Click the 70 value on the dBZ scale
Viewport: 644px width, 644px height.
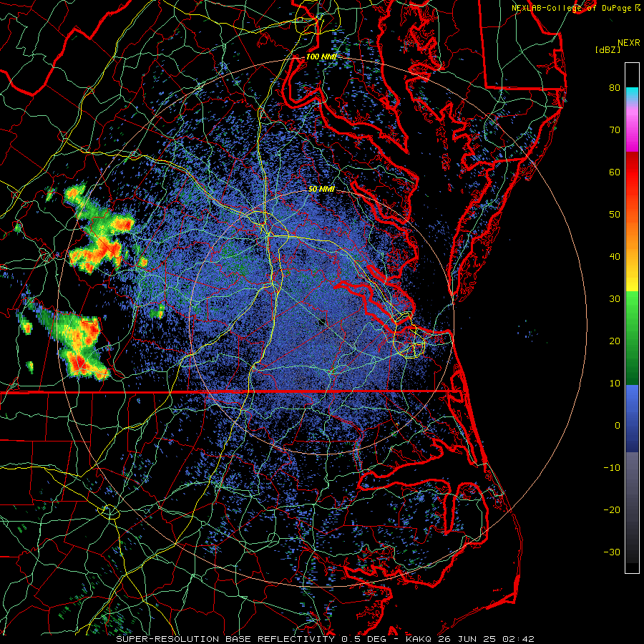(x=615, y=130)
